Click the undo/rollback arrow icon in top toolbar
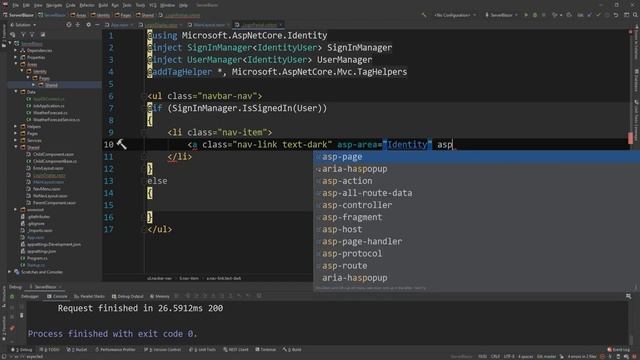 click(616, 15)
